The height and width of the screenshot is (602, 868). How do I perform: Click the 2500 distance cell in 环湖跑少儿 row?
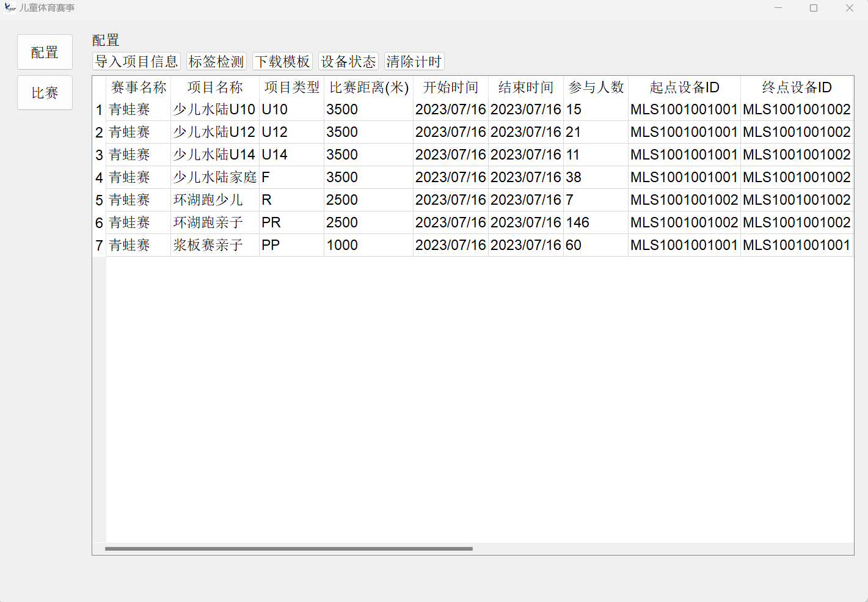coord(369,200)
